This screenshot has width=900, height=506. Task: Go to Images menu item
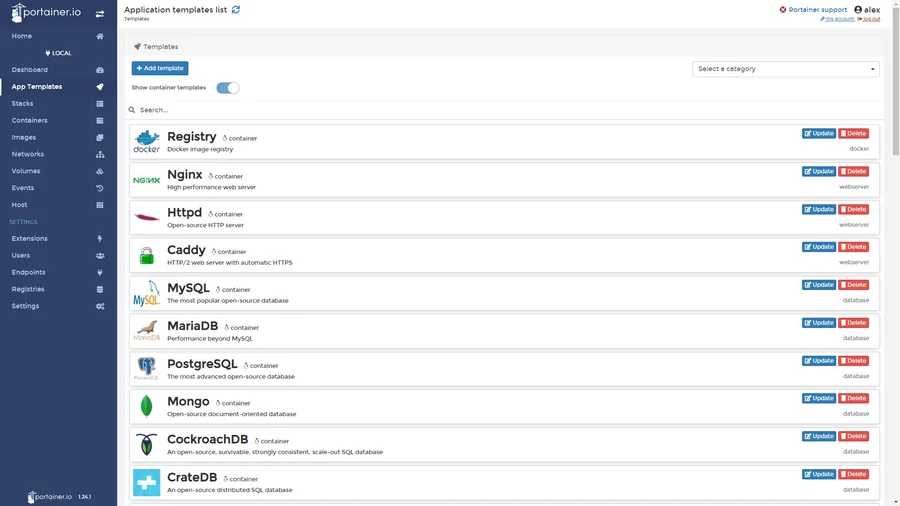[x=24, y=138]
